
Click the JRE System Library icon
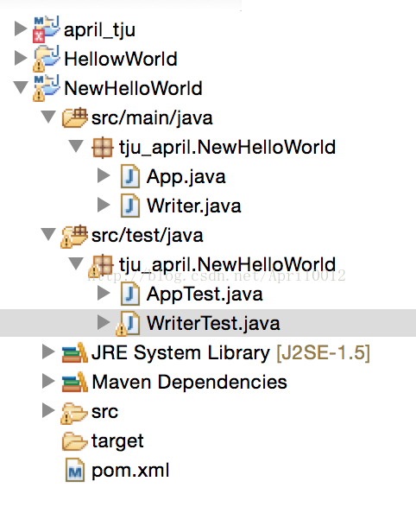click(x=75, y=352)
